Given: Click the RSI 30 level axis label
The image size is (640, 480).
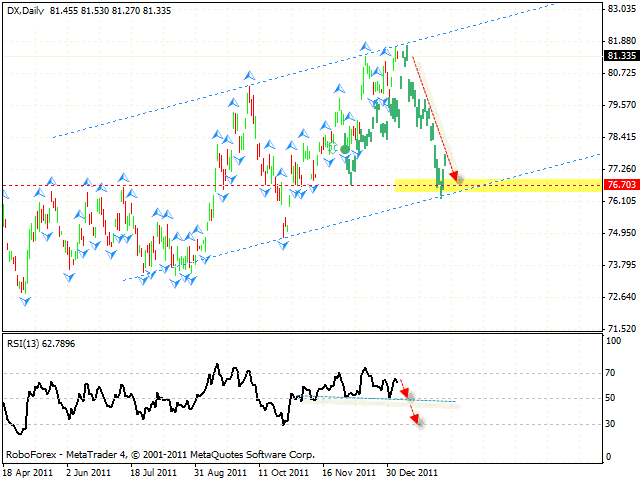Looking at the screenshot, I should 612,424.
